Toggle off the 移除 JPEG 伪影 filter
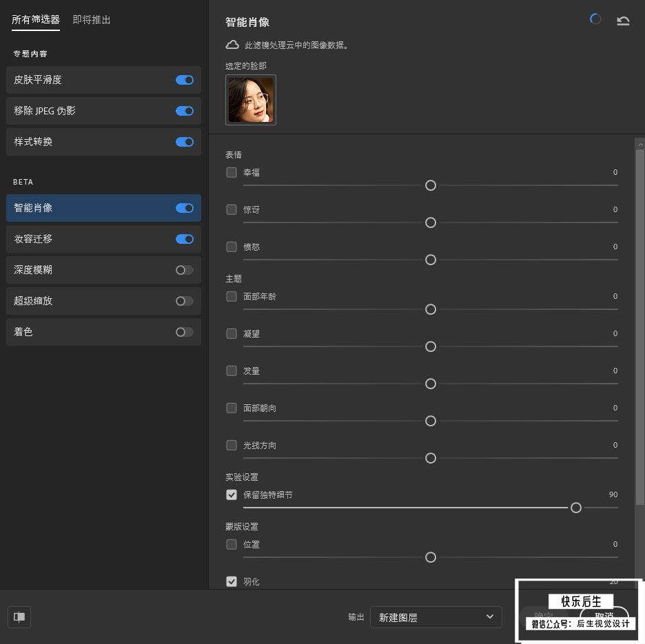The image size is (645, 644). pos(185,111)
